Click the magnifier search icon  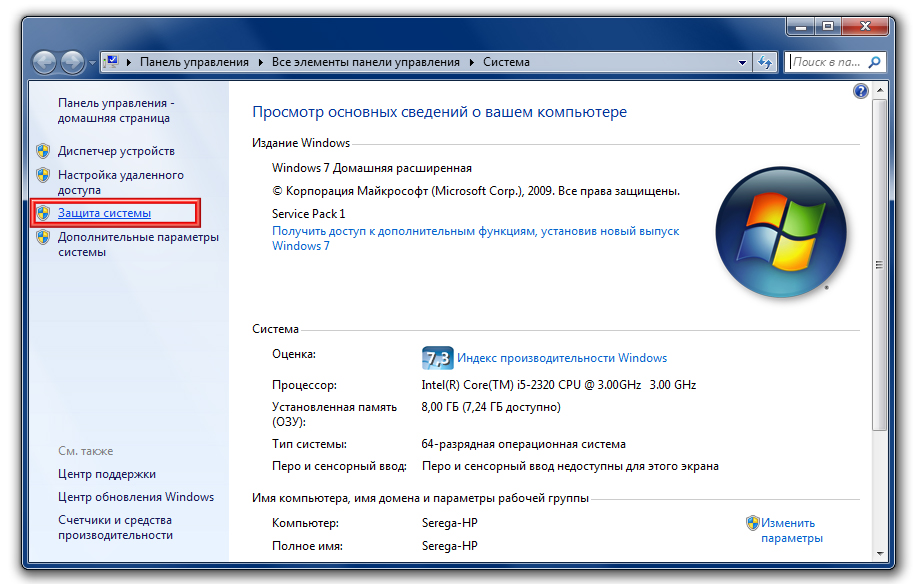[875, 62]
